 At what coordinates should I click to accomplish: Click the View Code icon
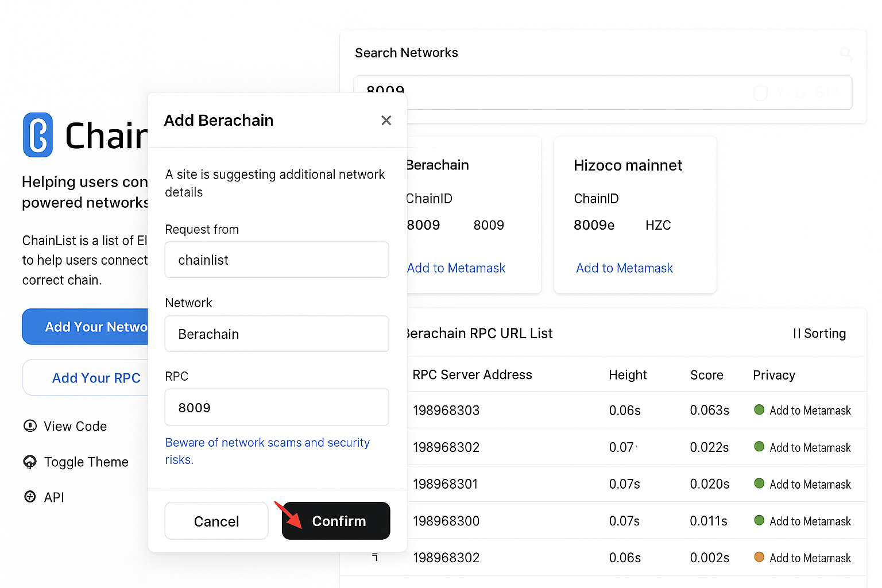point(30,426)
